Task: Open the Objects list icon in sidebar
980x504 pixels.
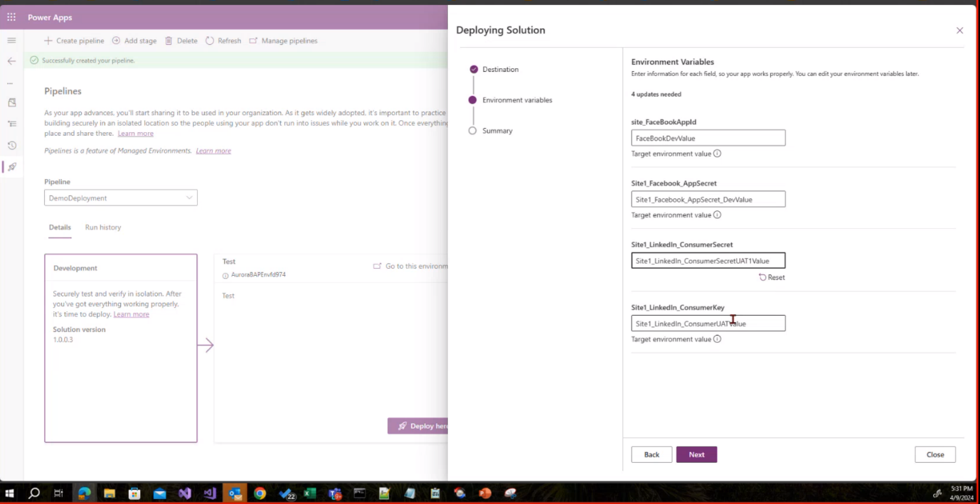Action: [11, 124]
